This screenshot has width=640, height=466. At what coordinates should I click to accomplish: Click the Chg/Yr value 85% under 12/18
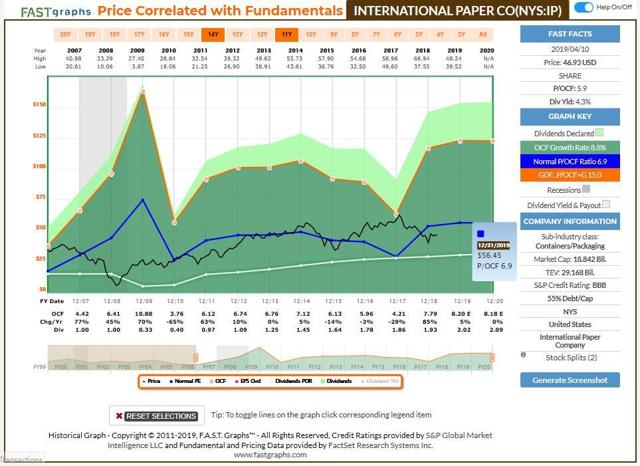pyautogui.click(x=430, y=322)
